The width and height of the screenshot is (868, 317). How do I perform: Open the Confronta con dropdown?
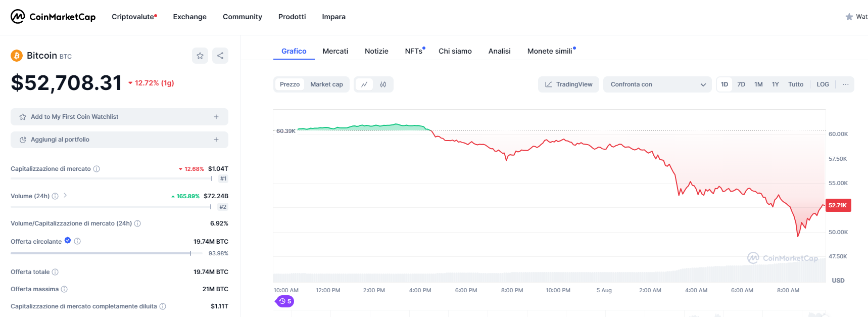(x=657, y=84)
